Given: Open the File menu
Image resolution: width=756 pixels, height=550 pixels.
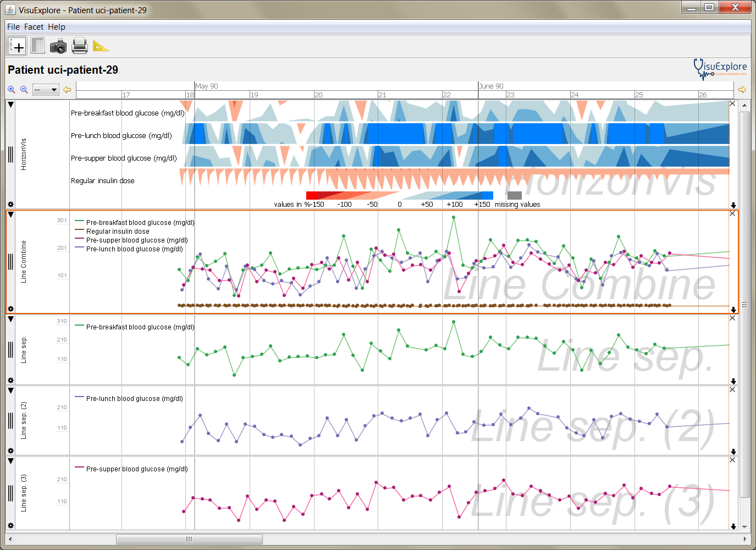Looking at the screenshot, I should coord(13,27).
